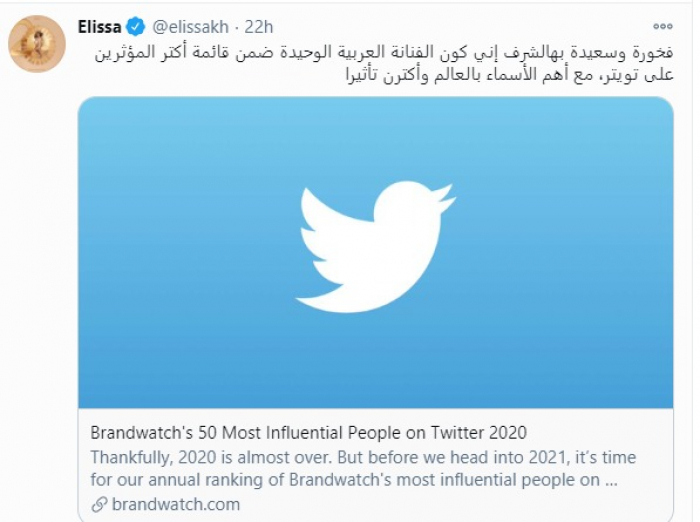This screenshot has width=700, height=522.
Task: Click the white Twitter bird logo
Action: click(375, 246)
